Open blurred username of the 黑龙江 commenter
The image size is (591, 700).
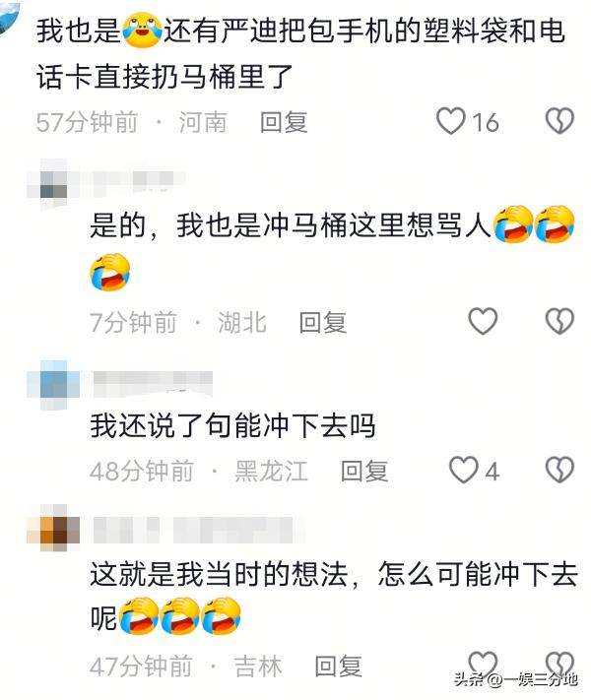153,384
